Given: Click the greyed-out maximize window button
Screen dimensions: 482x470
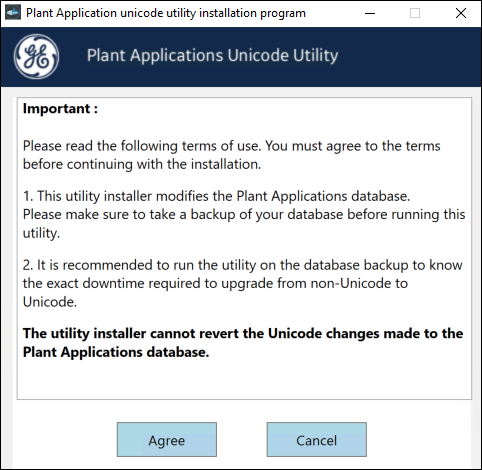Looking at the screenshot, I should click(415, 13).
